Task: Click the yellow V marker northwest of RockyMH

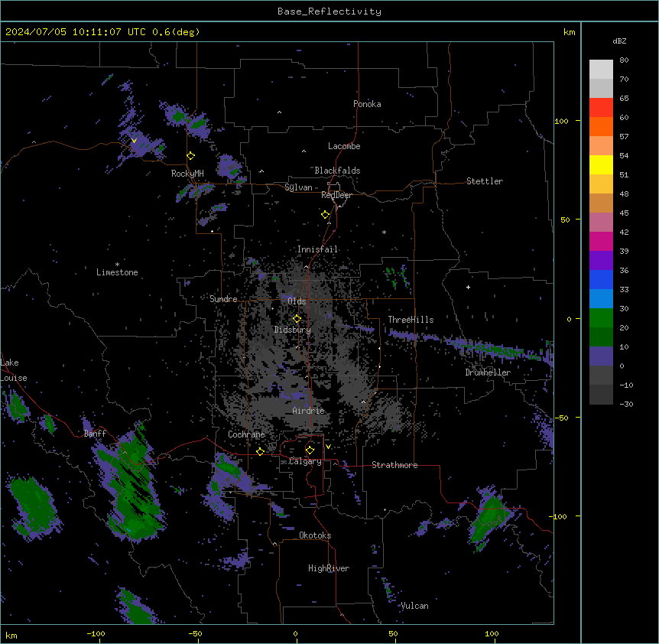Action: click(x=134, y=141)
